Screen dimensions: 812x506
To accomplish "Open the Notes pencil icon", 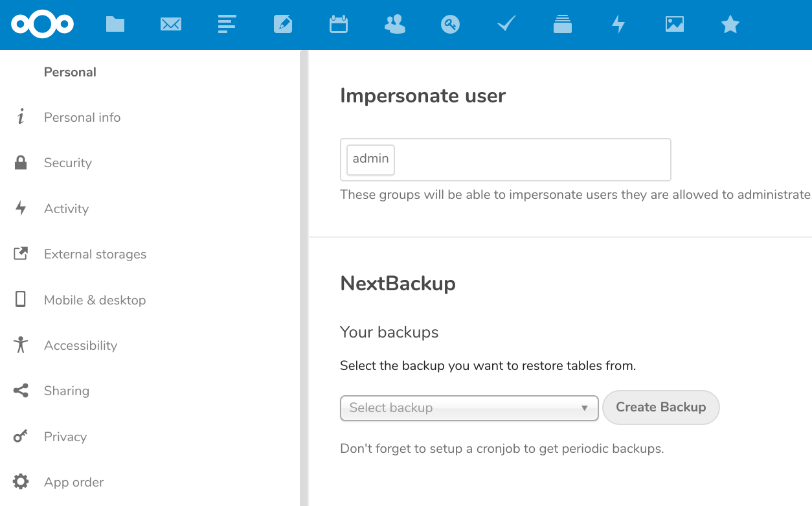I will pyautogui.click(x=283, y=25).
